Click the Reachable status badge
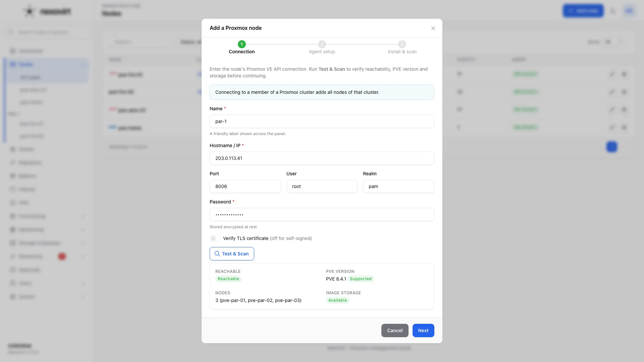Image resolution: width=644 pixels, height=362 pixels. pos(228,279)
